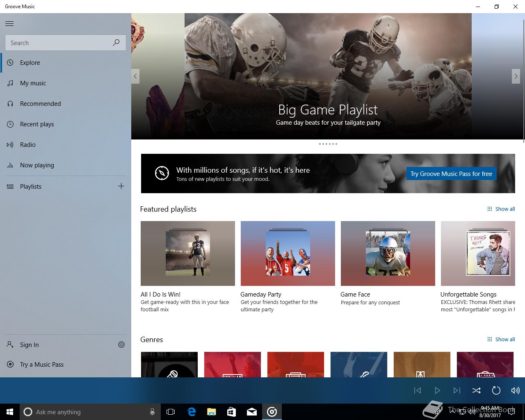Click compass icon in the promo banner
Screen dimensions: 525x420
point(162,173)
